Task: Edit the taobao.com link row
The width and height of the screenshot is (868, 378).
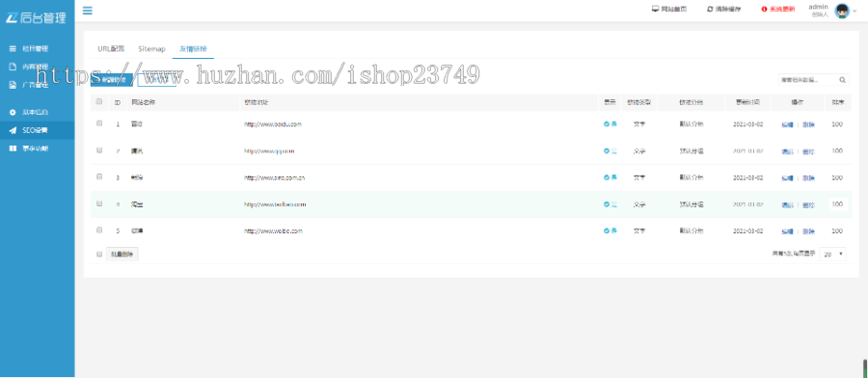Action: (x=787, y=204)
